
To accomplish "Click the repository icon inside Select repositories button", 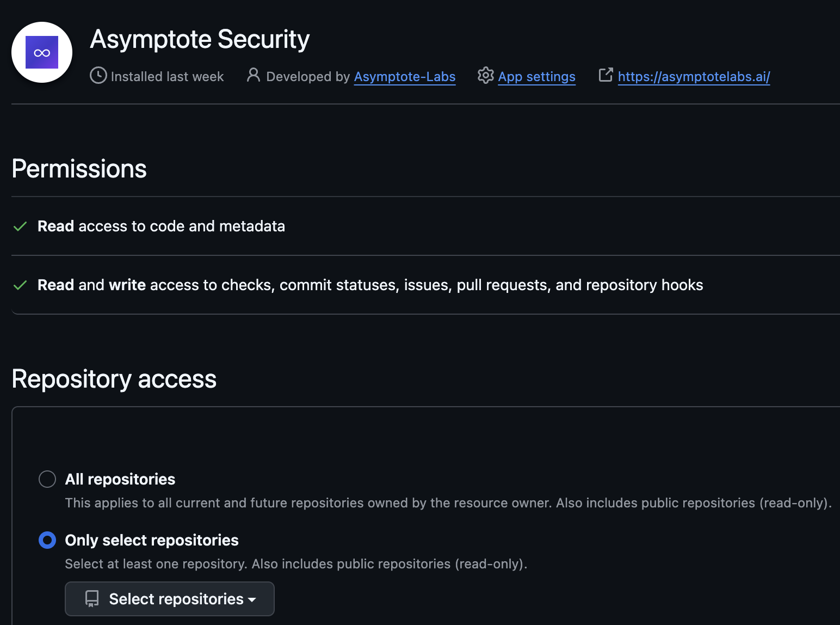I will [x=92, y=599].
